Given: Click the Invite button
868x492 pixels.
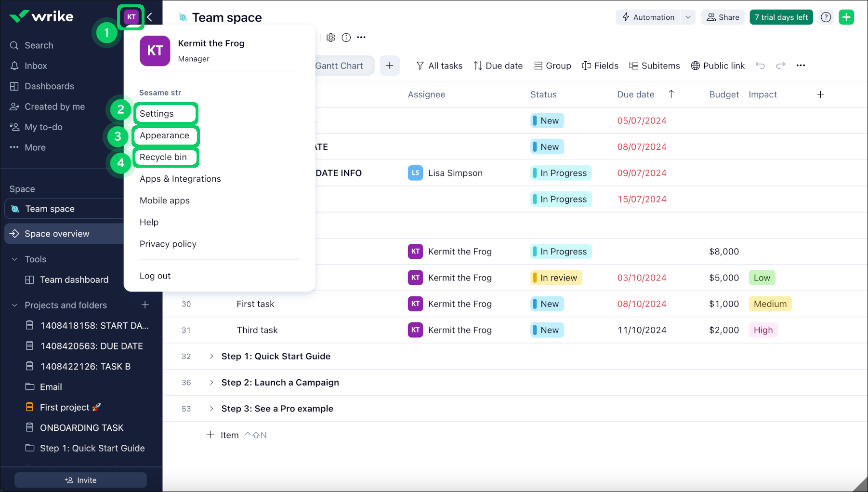Looking at the screenshot, I should click(80, 480).
